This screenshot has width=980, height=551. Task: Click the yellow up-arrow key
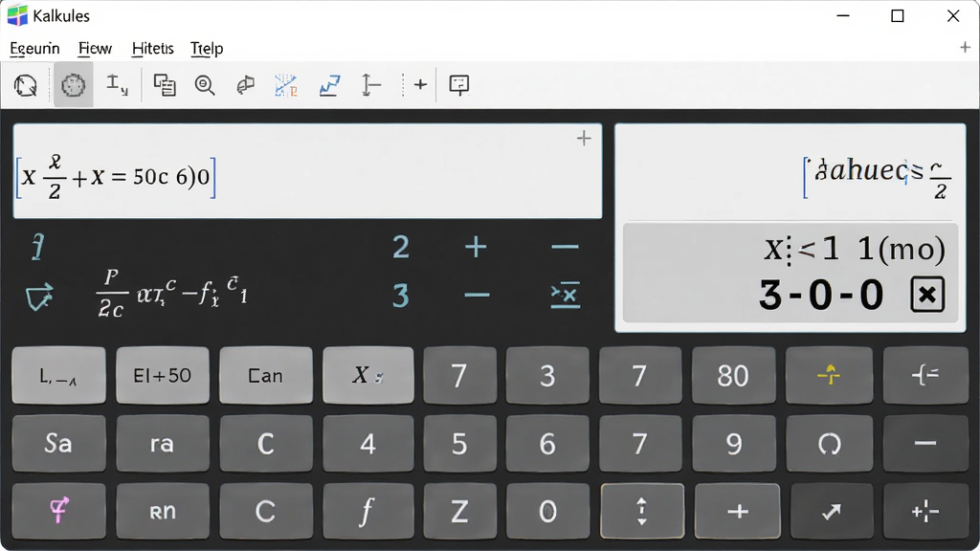point(829,375)
